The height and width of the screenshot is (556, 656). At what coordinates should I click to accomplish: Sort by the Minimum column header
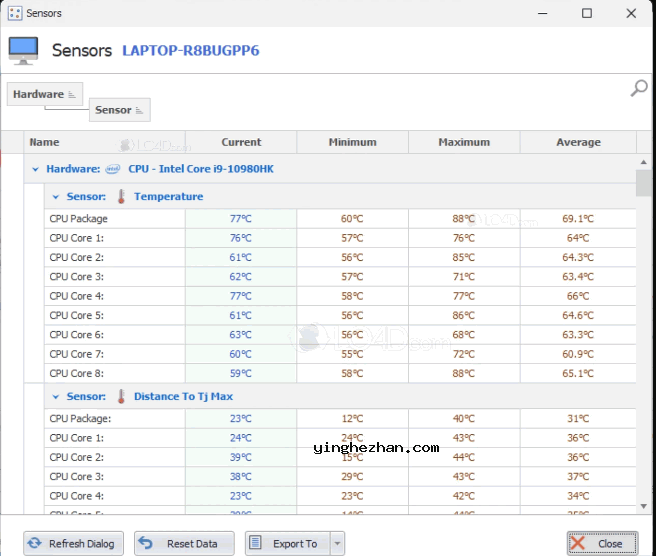(353, 142)
